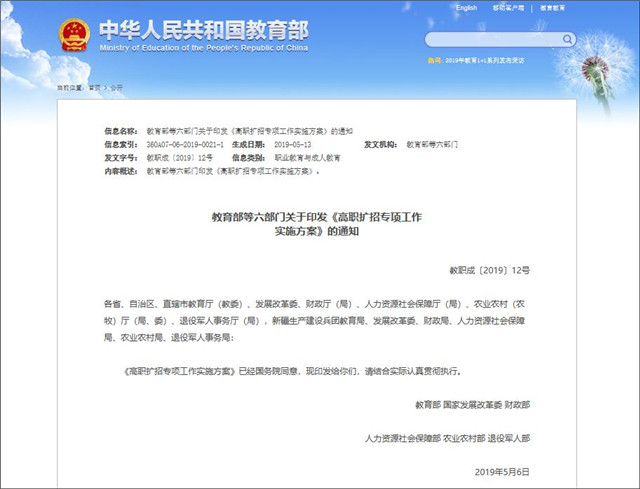Switch to the English version
The image size is (640, 489).
(x=467, y=8)
